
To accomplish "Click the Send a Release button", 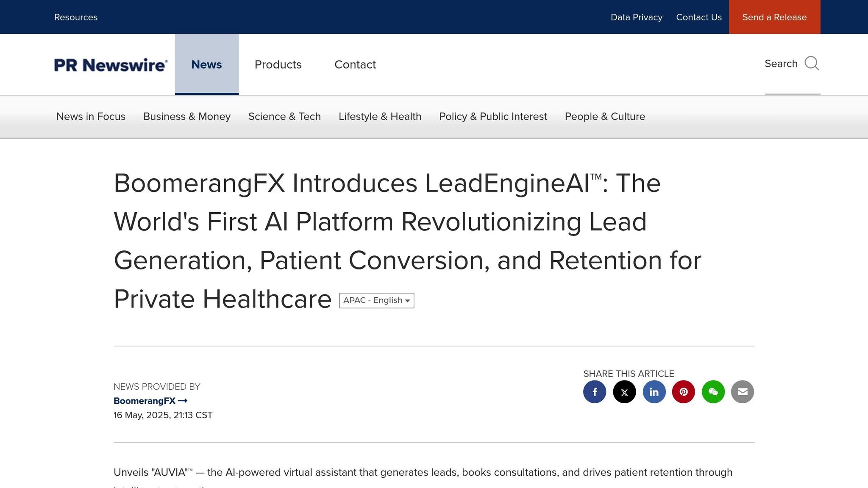I will click(774, 17).
